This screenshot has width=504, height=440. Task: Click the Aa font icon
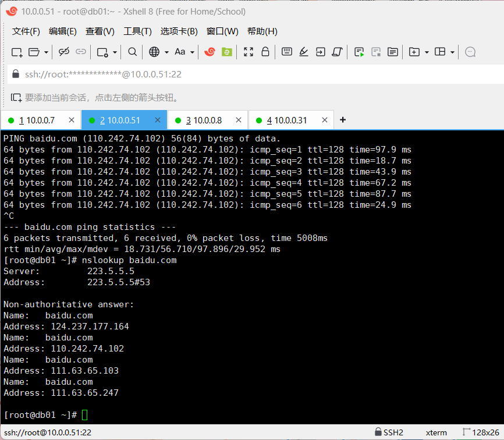click(180, 52)
